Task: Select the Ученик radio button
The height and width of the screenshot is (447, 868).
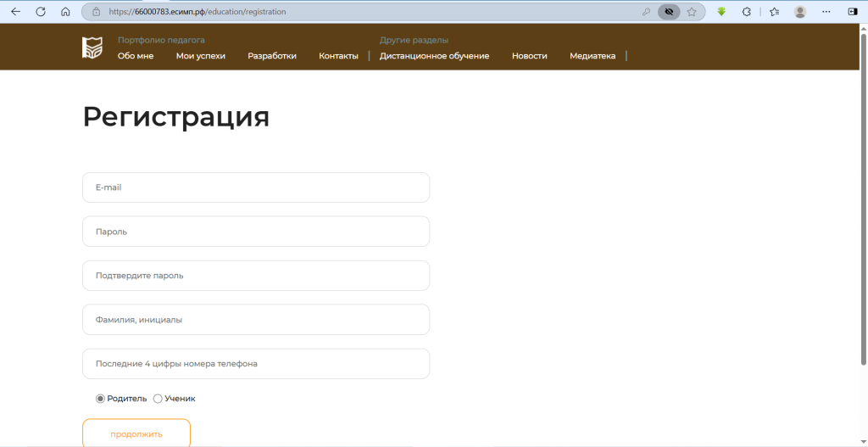Action: pos(158,399)
